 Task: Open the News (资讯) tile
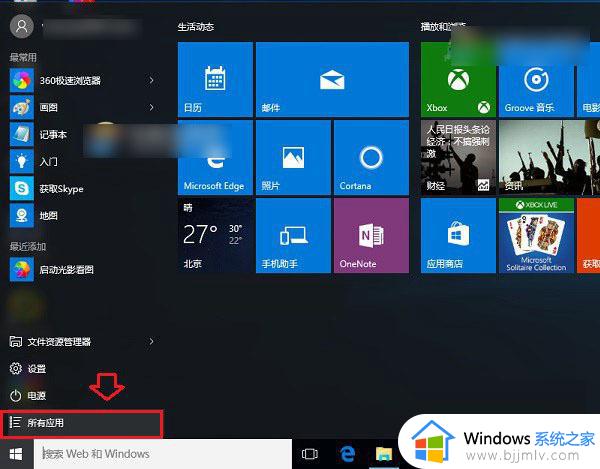pyautogui.click(x=549, y=157)
